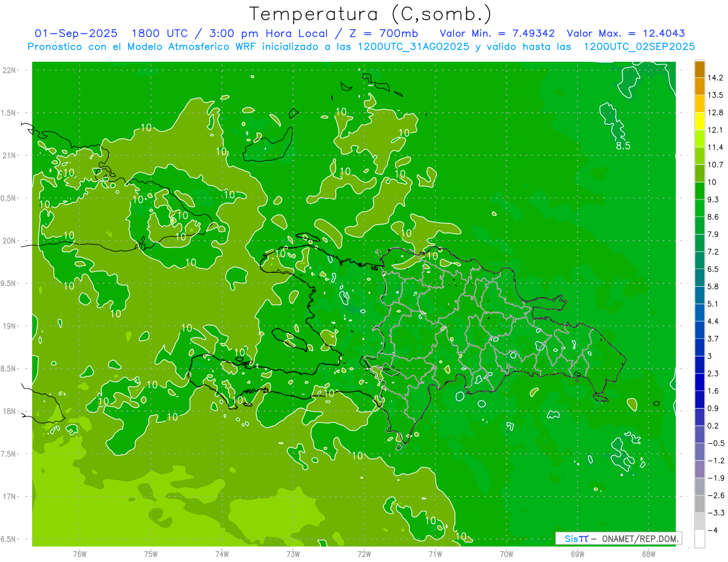
Task: Click the '13.5' colorbar legend value
Action: (x=715, y=95)
